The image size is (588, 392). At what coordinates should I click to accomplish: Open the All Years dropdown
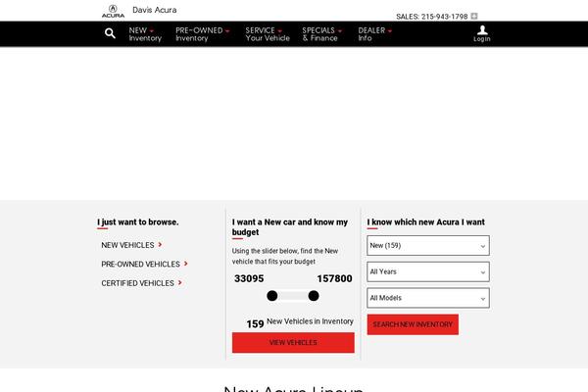428,271
